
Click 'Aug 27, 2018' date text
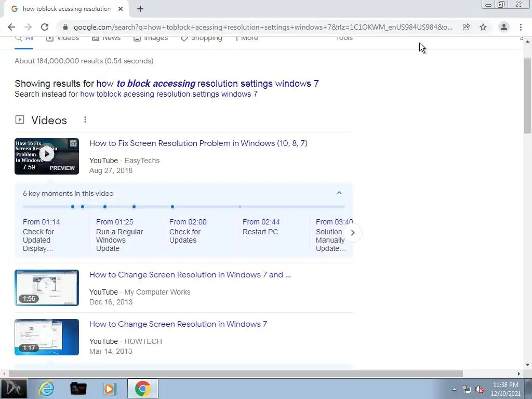pos(111,170)
